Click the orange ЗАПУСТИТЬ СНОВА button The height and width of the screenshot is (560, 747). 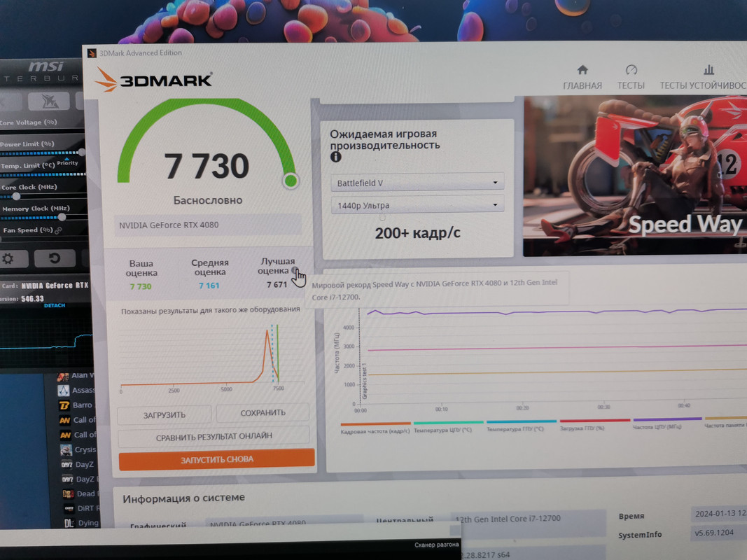(x=217, y=459)
